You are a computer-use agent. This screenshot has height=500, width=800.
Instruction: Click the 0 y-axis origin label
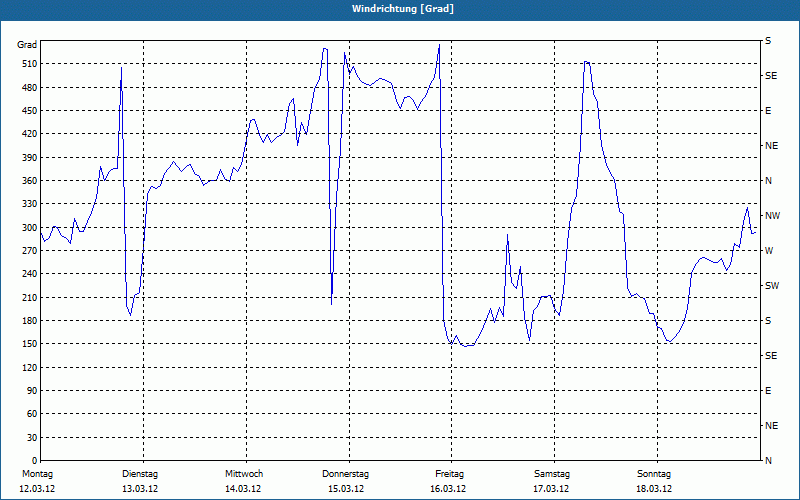point(34,461)
